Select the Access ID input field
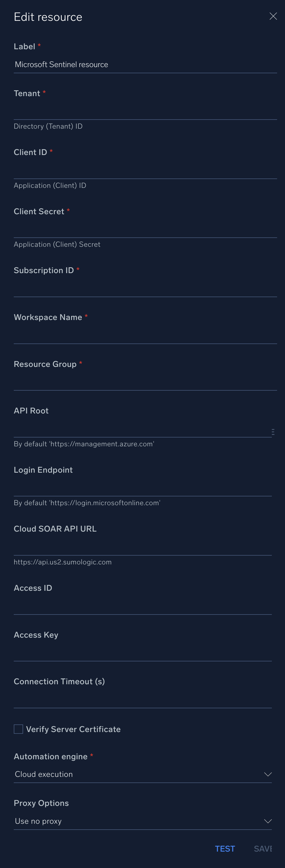Viewport: 285px width, 868px height. tap(143, 606)
